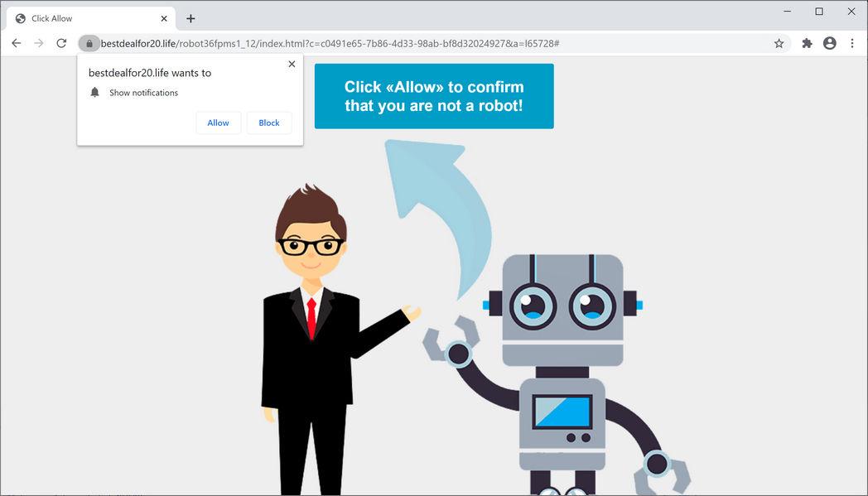This screenshot has width=868, height=496.
Task: Click the notification bell icon in the popup
Action: click(x=94, y=92)
